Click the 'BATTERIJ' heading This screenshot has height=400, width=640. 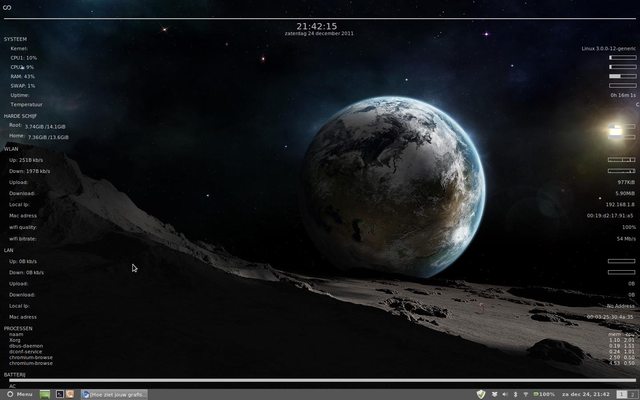point(15,375)
